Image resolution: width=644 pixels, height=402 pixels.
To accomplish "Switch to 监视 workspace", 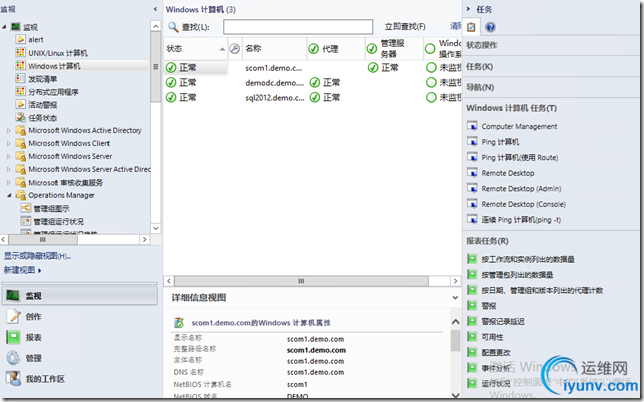I will click(79, 296).
